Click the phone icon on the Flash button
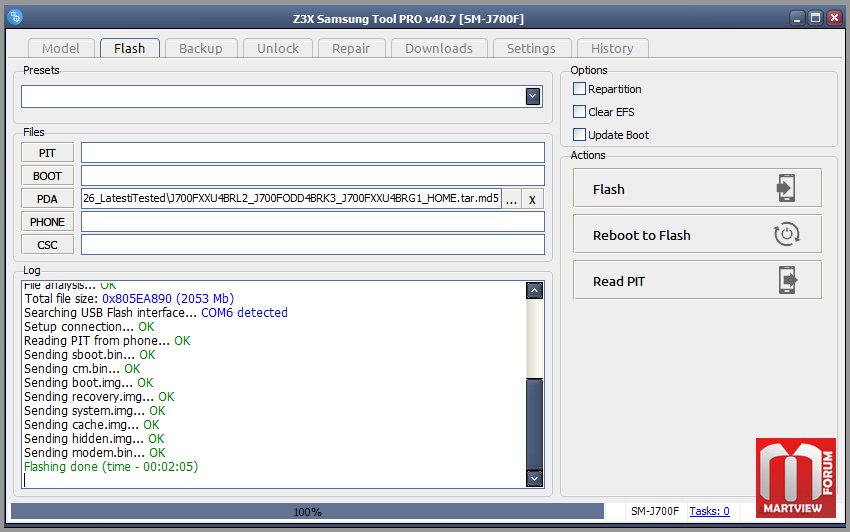 point(786,188)
